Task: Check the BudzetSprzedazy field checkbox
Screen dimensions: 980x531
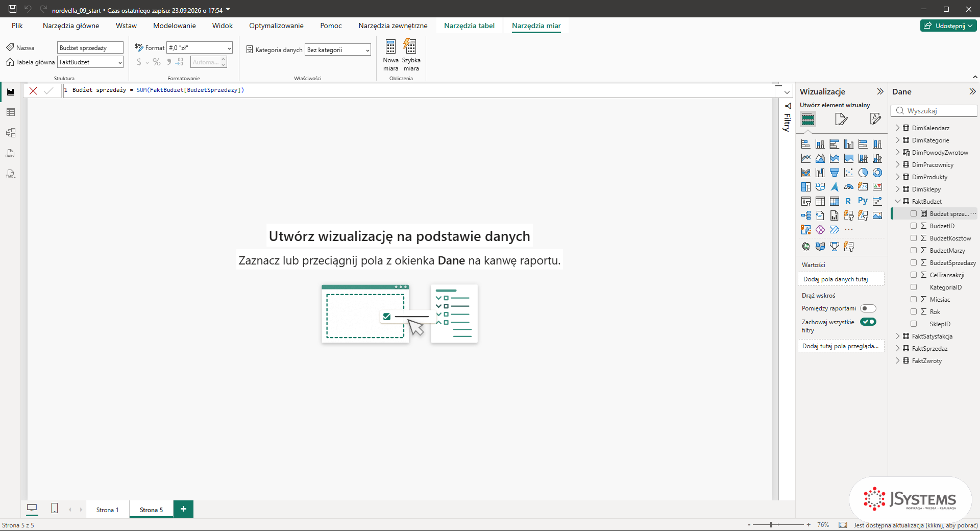Action: (x=914, y=262)
